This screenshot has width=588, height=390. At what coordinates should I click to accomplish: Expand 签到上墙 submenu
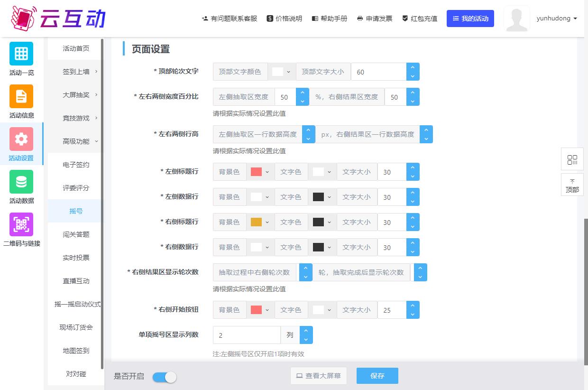(x=76, y=72)
